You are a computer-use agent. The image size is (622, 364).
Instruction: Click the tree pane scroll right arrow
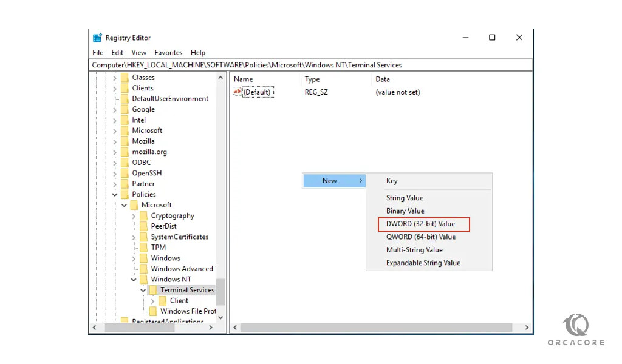pyautogui.click(x=211, y=328)
